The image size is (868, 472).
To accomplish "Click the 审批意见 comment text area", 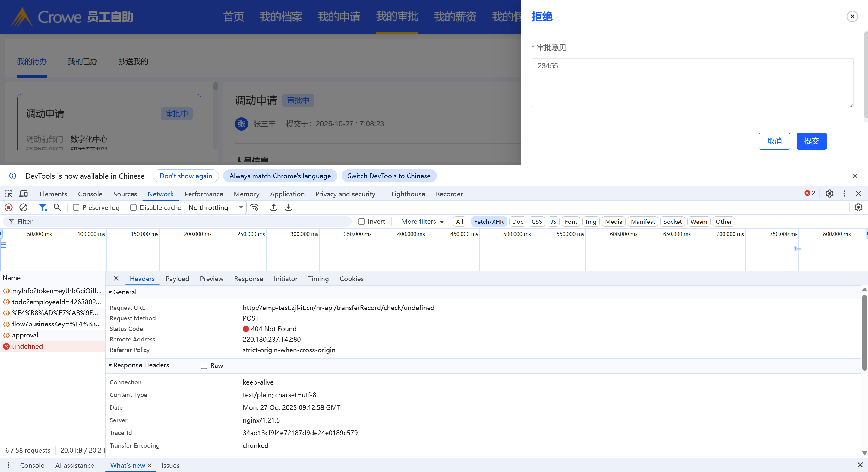I will point(693,83).
